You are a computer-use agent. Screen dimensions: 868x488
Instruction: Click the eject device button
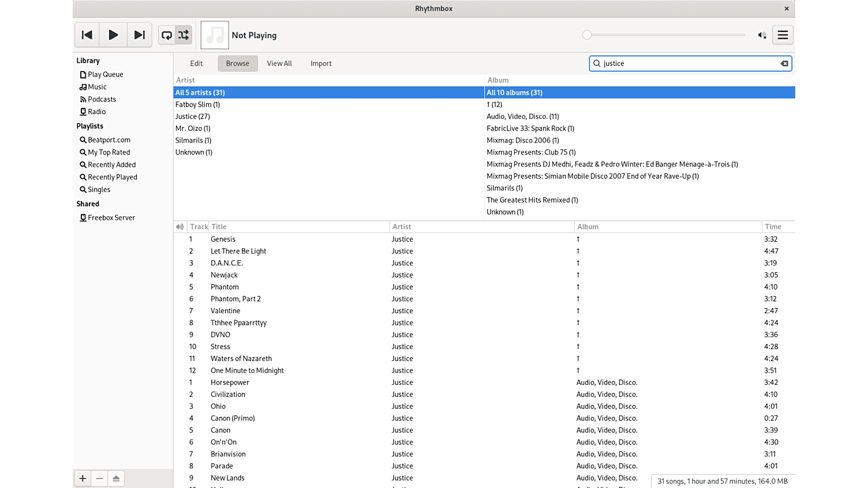click(x=116, y=478)
